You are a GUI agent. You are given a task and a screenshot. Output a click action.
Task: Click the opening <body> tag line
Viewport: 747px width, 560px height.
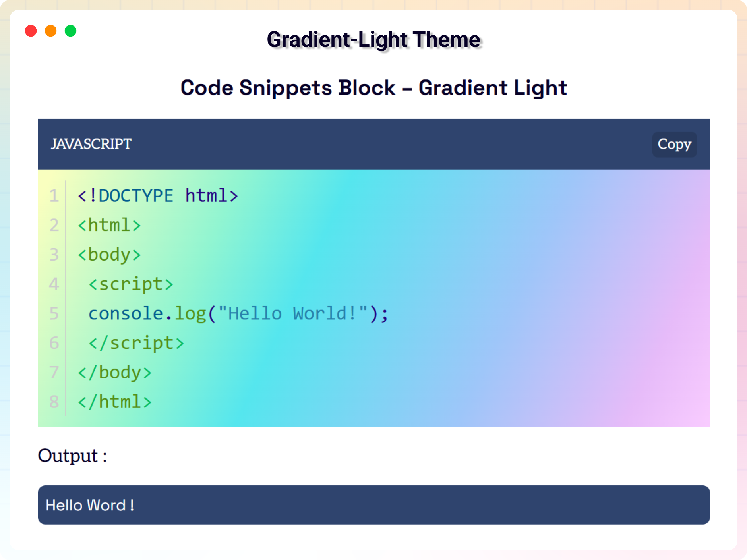click(x=109, y=255)
